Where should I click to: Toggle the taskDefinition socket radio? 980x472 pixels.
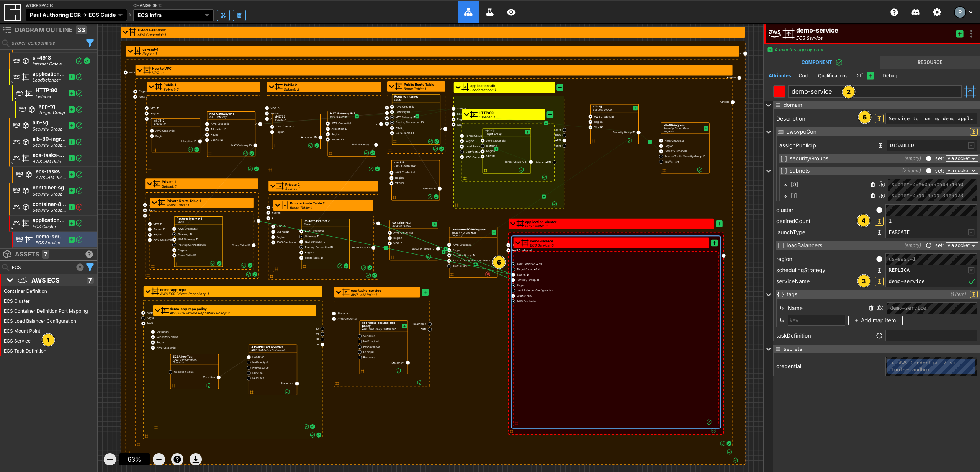click(879, 336)
